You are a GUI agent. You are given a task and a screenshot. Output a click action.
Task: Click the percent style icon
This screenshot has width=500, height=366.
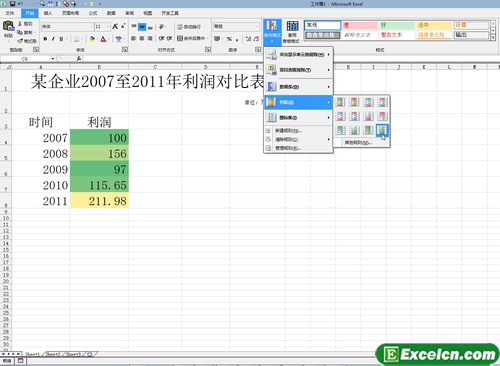tap(229, 39)
